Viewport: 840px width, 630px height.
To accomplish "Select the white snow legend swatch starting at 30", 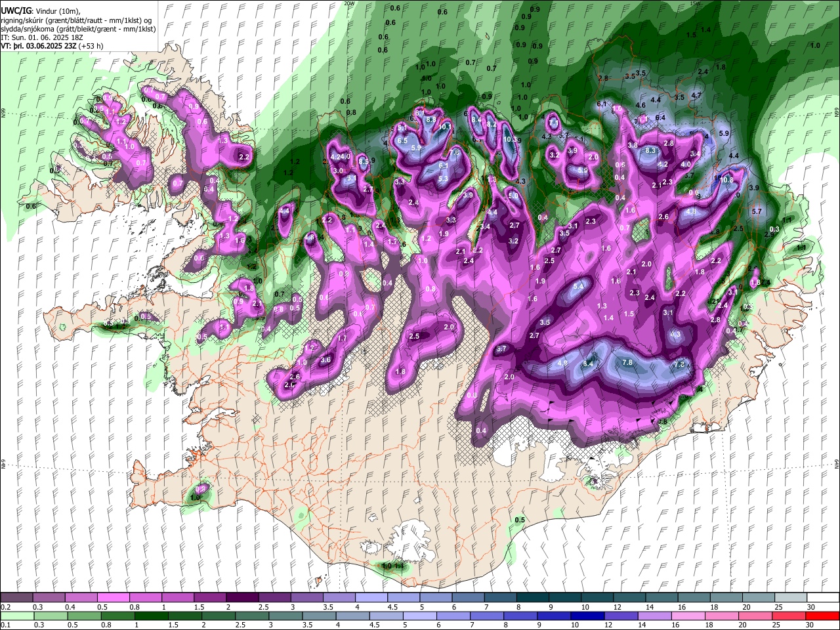I will pos(823,598).
